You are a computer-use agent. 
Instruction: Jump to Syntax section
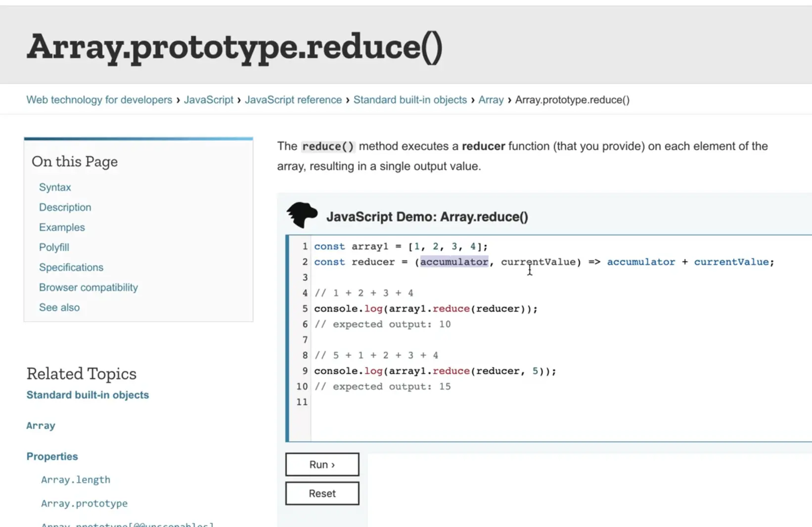(x=55, y=187)
